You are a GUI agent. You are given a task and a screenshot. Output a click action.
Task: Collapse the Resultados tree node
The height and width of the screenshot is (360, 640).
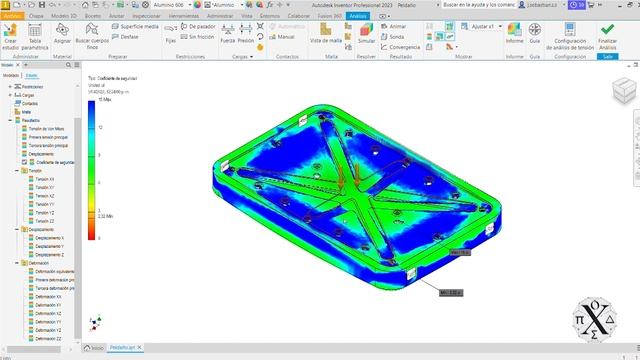pyautogui.click(x=10, y=120)
